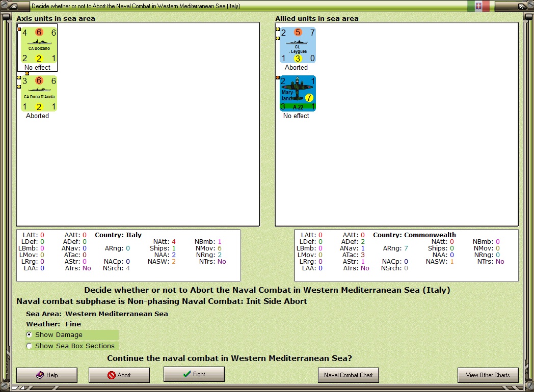Viewport: 534px width, 392px height.
Task: Click 'Continue the naval combat' question text
Action: (x=229, y=358)
